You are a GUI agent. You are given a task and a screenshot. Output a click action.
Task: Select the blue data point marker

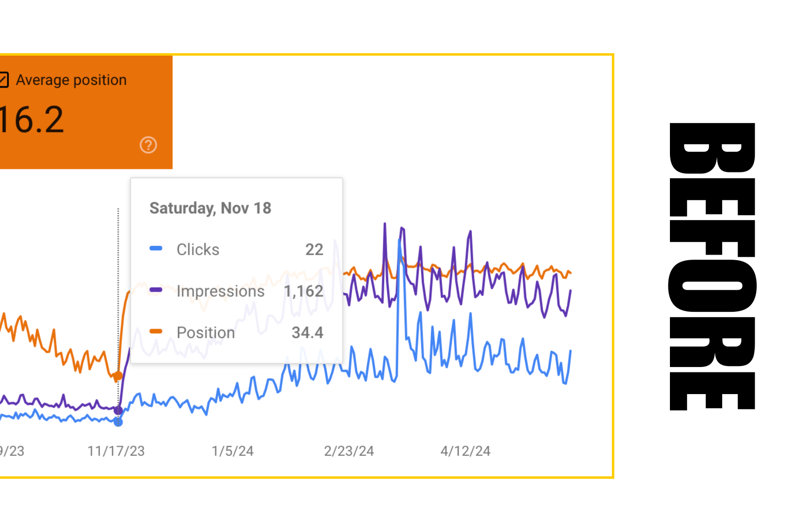(x=118, y=422)
